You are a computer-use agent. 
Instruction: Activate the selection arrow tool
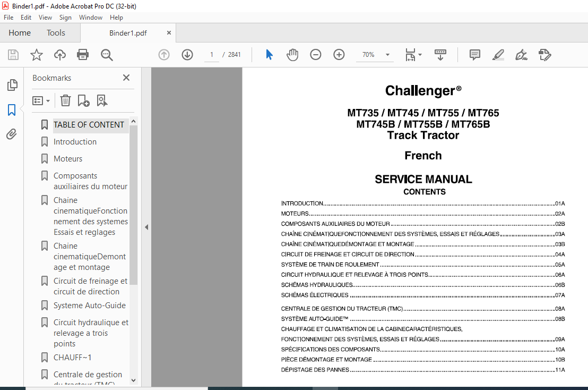(x=269, y=55)
